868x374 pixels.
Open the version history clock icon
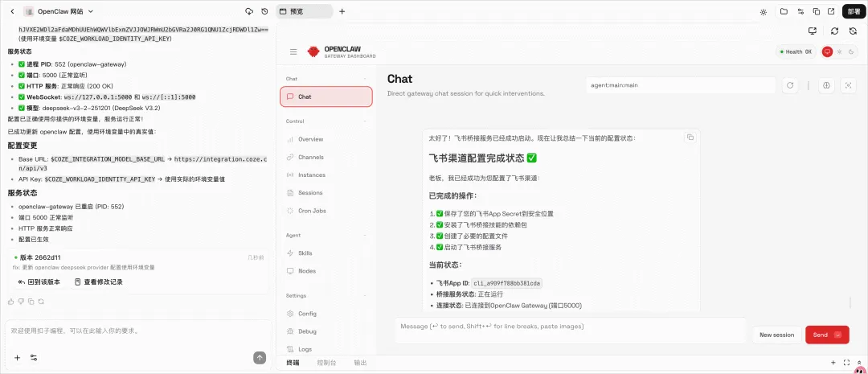click(x=264, y=11)
